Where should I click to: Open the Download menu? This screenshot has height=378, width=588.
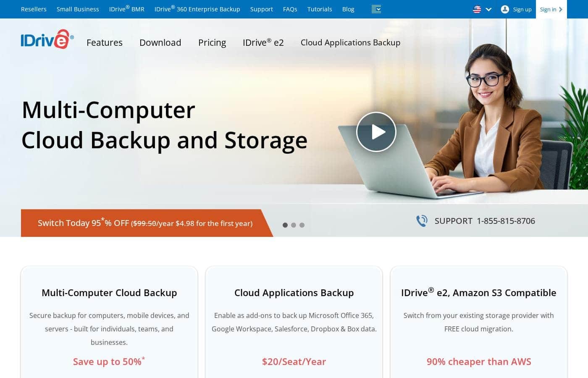(x=160, y=42)
